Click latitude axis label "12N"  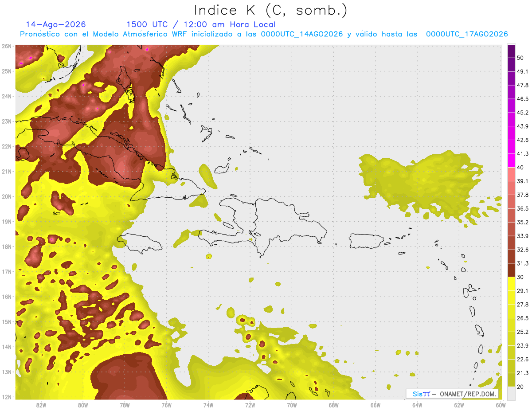coord(7,397)
